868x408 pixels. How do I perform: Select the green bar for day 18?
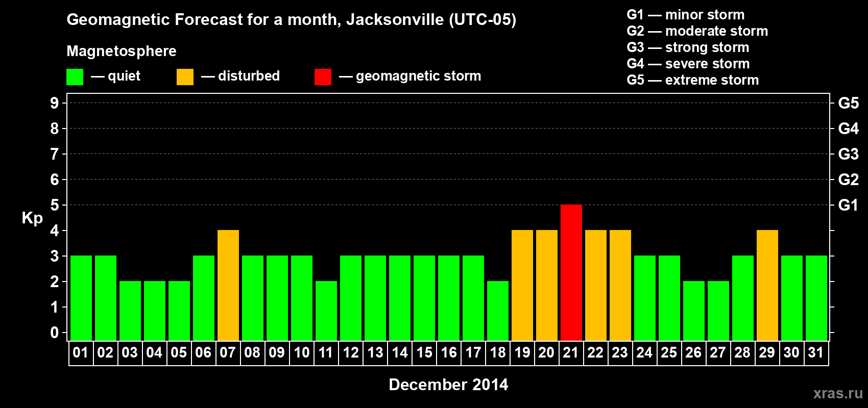tap(498, 311)
